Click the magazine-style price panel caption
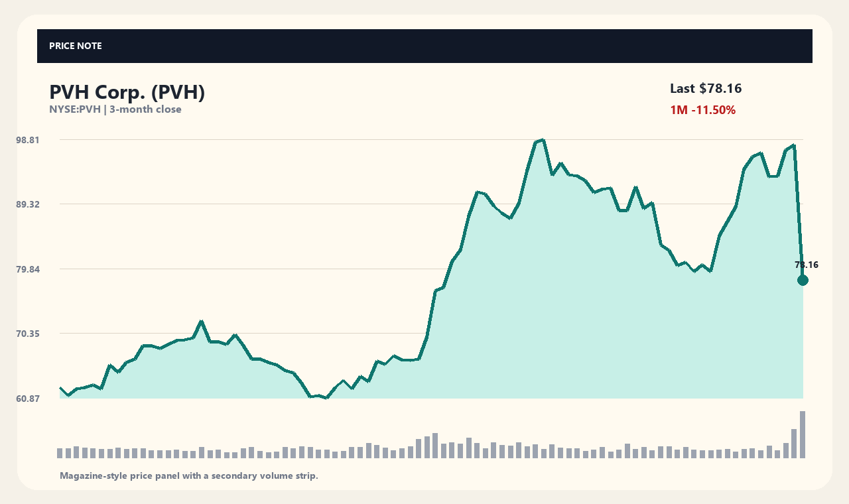Image resolution: width=849 pixels, height=504 pixels. click(x=189, y=475)
